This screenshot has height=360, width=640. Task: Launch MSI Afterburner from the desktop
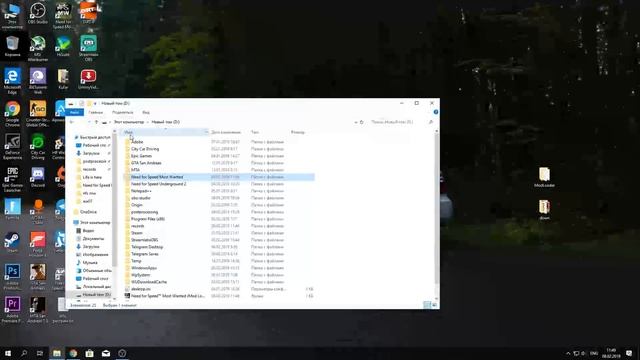point(38,48)
